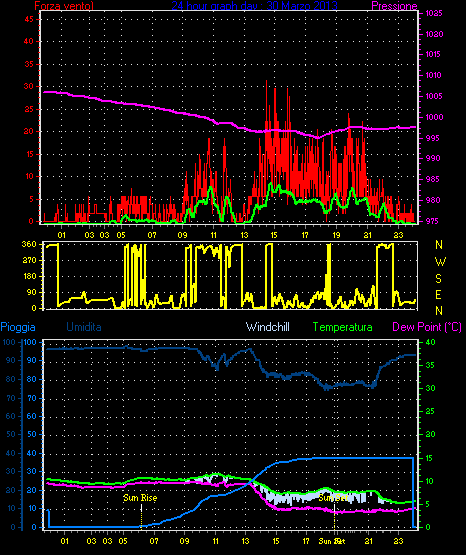The height and width of the screenshot is (555, 466).
Task: Click the 'Sun Set' label inside the lower graph
Action: point(332,498)
